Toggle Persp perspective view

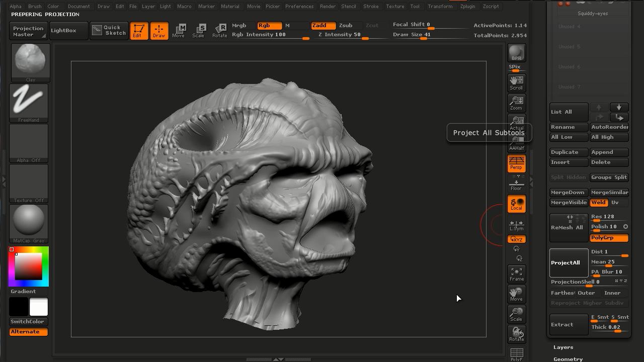[x=516, y=163]
